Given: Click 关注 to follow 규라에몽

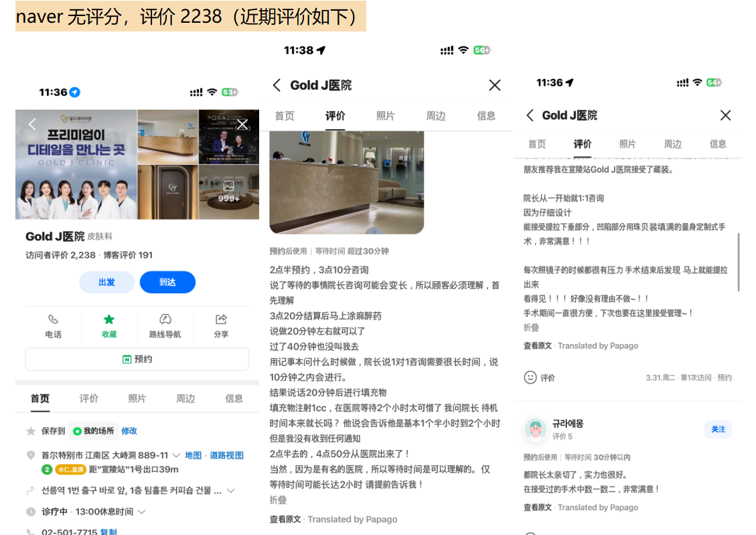Looking at the screenshot, I should pyautogui.click(x=718, y=429).
